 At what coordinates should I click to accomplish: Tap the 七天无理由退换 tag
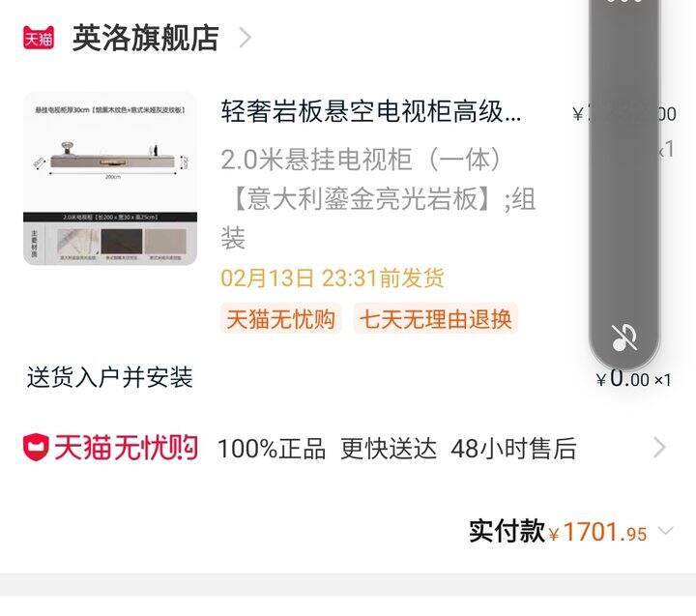click(436, 319)
